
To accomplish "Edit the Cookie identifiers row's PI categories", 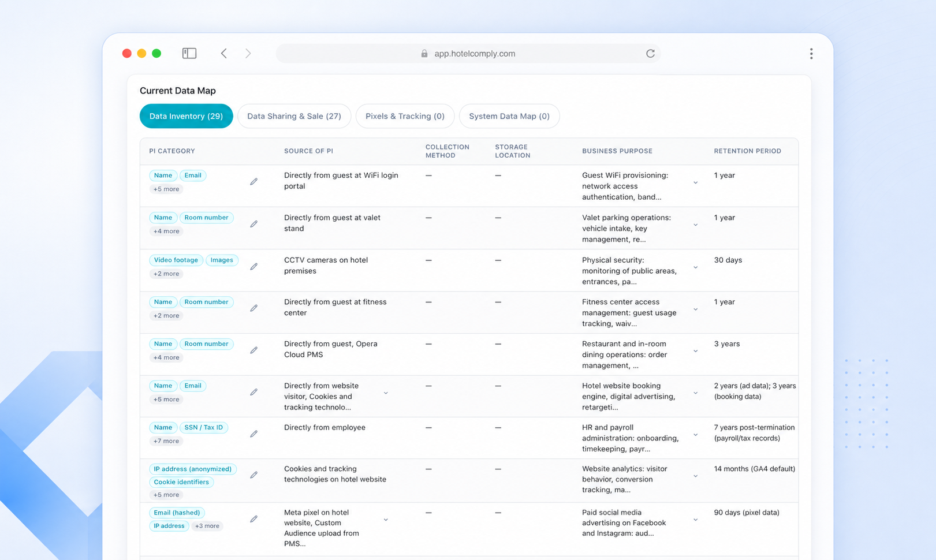I will tap(253, 475).
